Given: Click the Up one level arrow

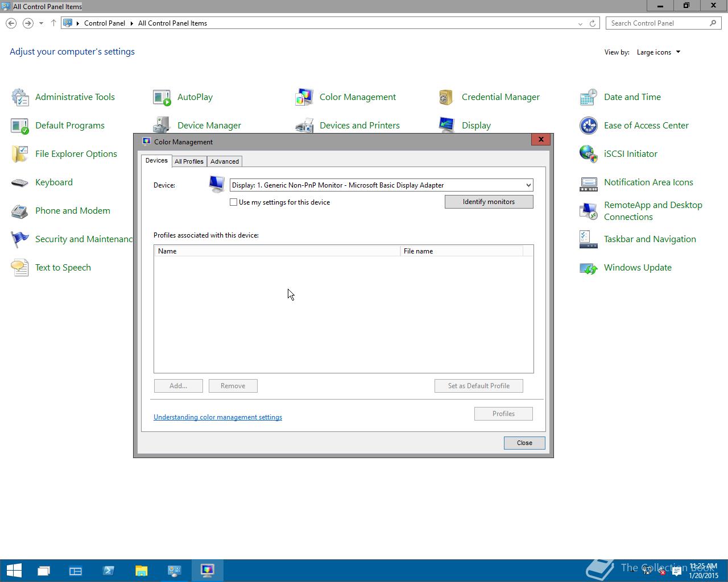Looking at the screenshot, I should 53,23.
